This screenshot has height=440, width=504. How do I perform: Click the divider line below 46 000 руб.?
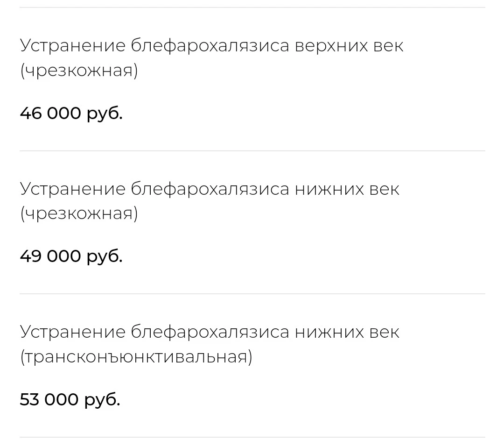[252, 151]
